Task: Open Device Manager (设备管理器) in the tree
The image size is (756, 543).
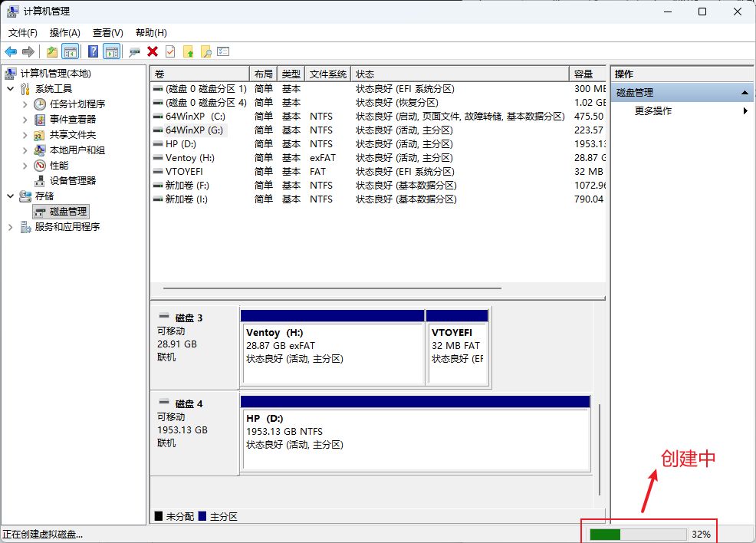Action: tap(73, 181)
